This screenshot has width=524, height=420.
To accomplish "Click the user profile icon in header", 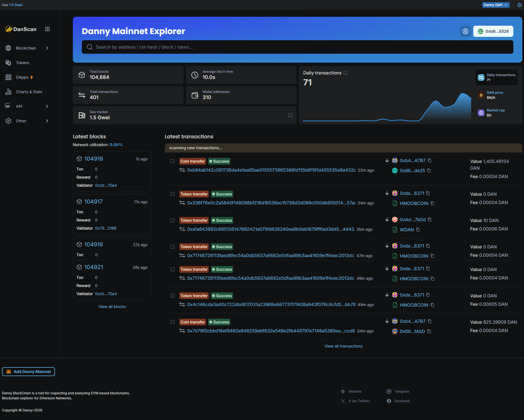I will coord(465,31).
